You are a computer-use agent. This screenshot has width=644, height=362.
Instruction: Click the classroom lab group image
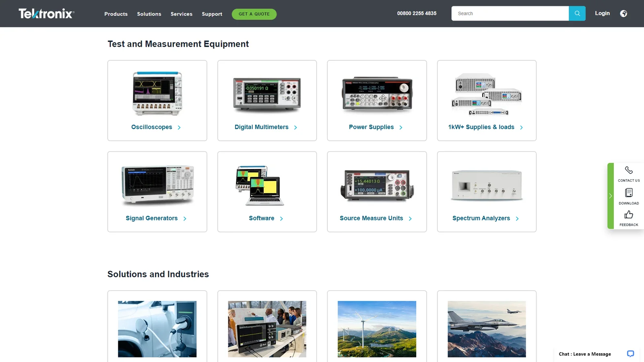[267, 329]
